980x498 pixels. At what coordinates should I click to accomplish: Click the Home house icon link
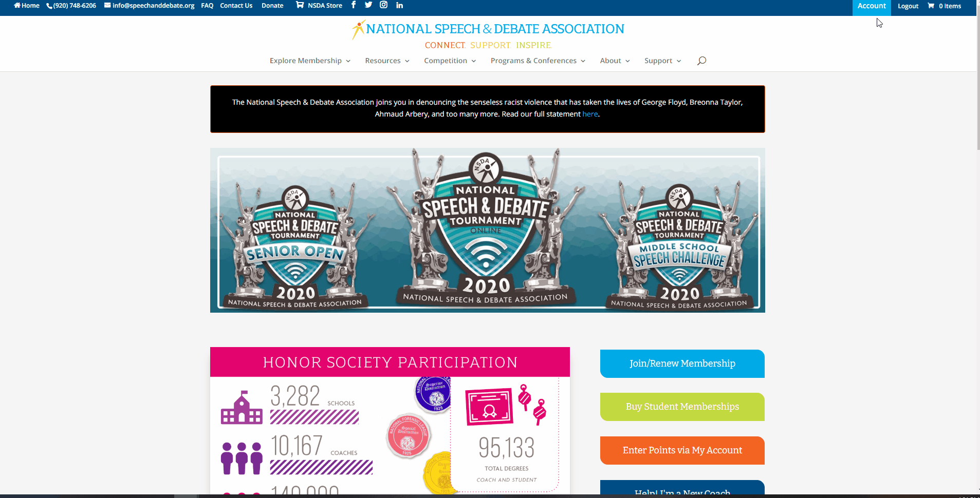pyautogui.click(x=27, y=6)
